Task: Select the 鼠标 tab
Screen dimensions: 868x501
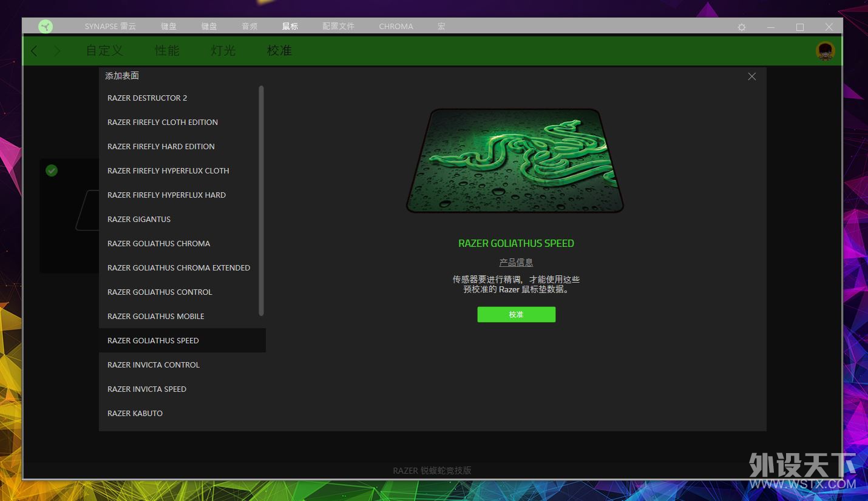Action: tap(290, 27)
